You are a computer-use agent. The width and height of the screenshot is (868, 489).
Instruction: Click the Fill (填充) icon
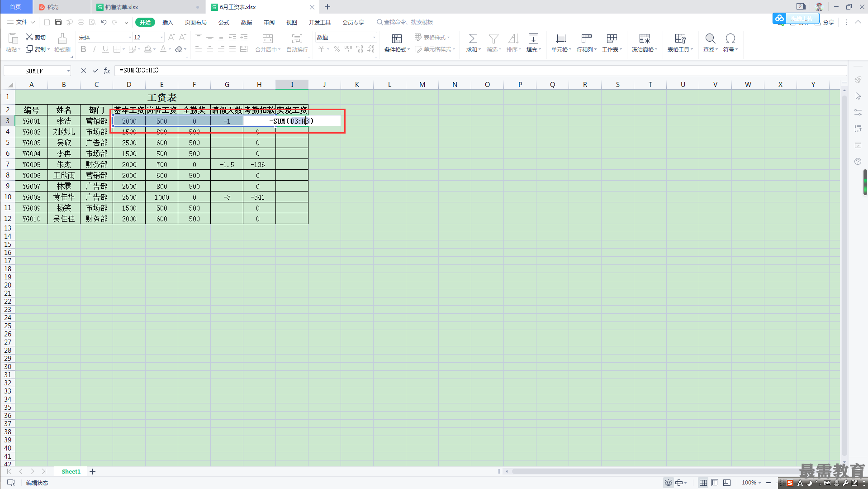tap(534, 38)
